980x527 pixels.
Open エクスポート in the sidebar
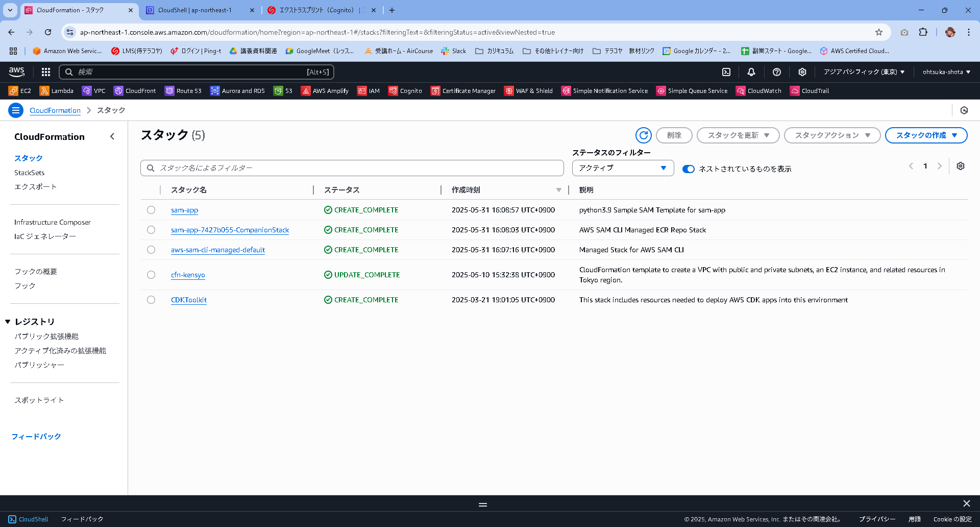36,187
